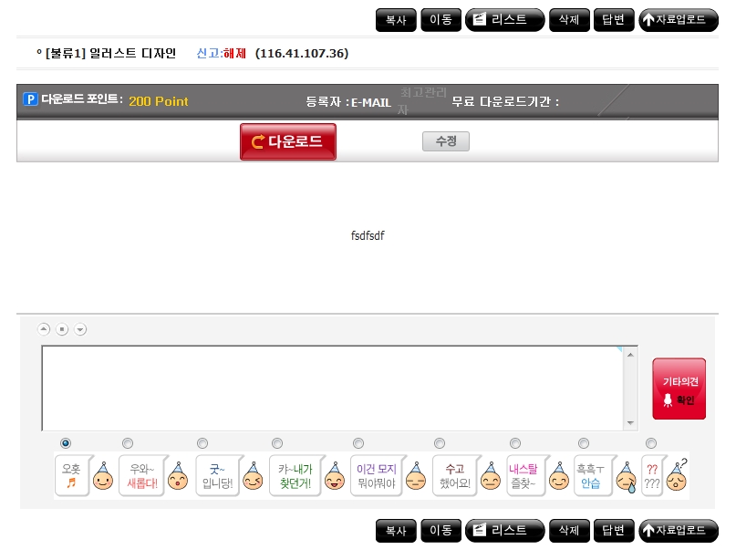
Task: Click the calm face beside 했어요!
Action: point(491,476)
